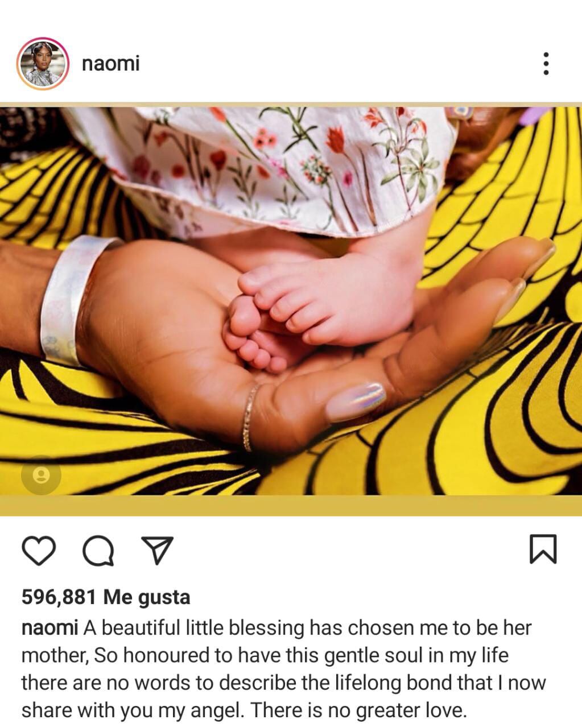This screenshot has width=582, height=728.
Task: Open comments via the speech bubble icon
Action: point(98,550)
